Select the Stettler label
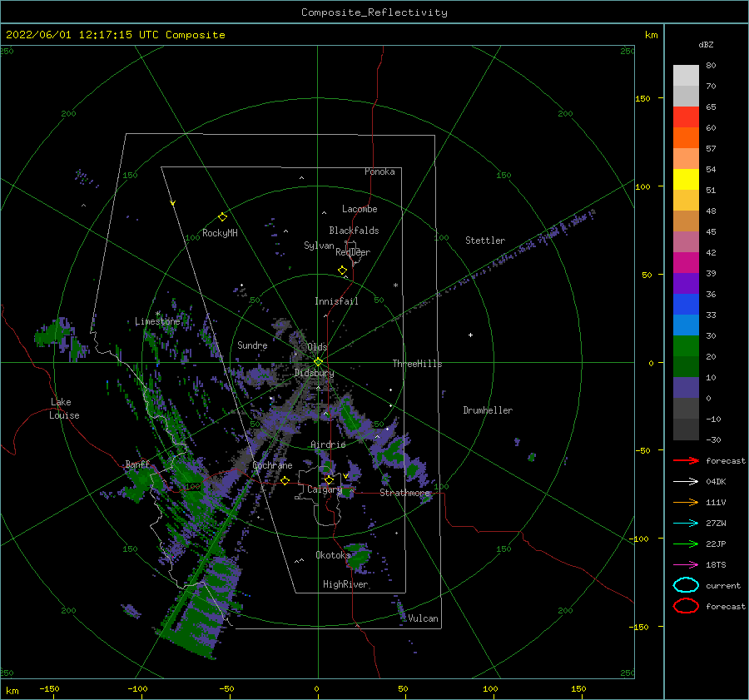Image resolution: width=749 pixels, height=700 pixels. pos(485,241)
